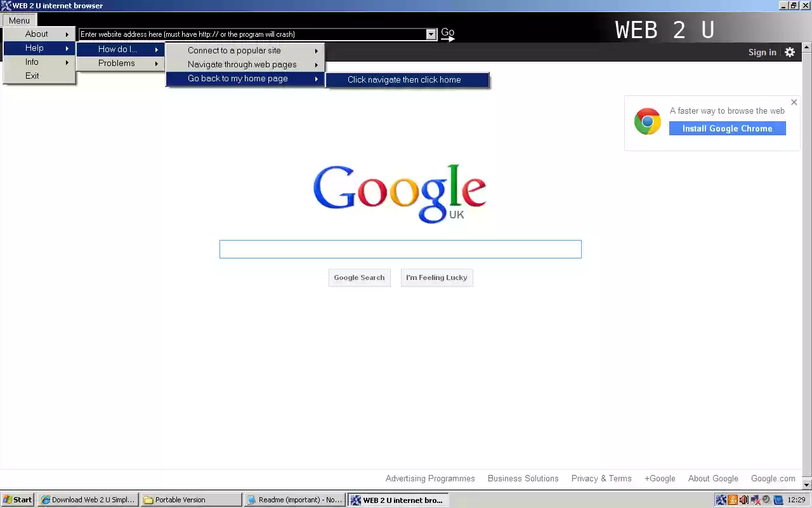This screenshot has width=812, height=508.
Task: Click the network connection icon in the system tray
Action: 755,500
